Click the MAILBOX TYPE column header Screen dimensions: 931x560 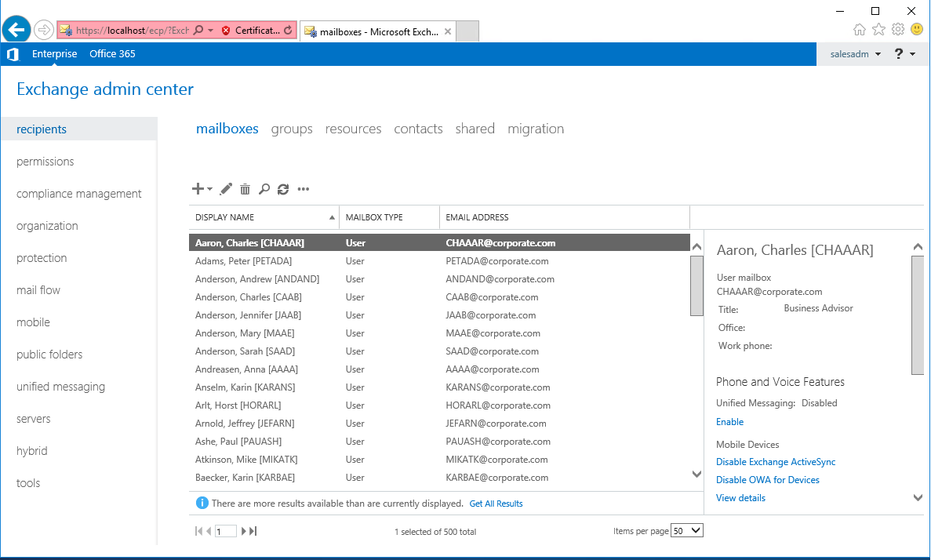pyautogui.click(x=389, y=217)
